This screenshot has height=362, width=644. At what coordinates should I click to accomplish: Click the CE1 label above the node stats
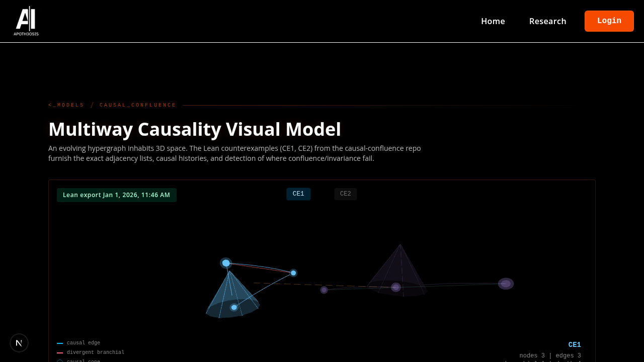575,344
